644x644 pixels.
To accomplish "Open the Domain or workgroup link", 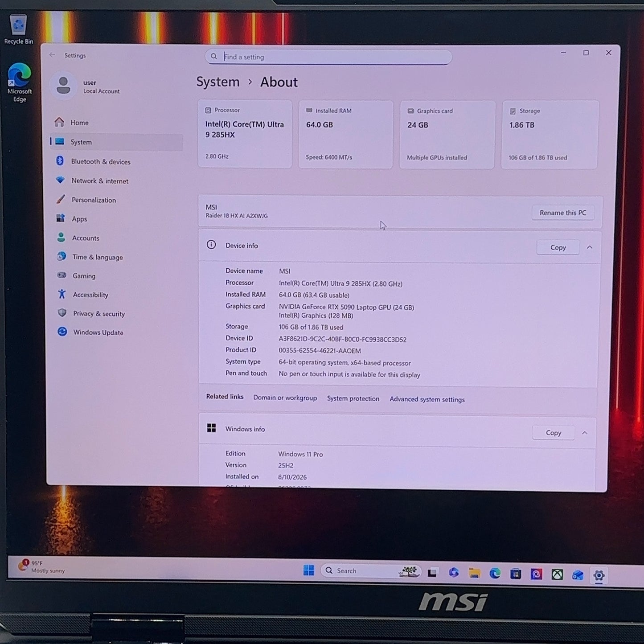I will [x=285, y=398].
